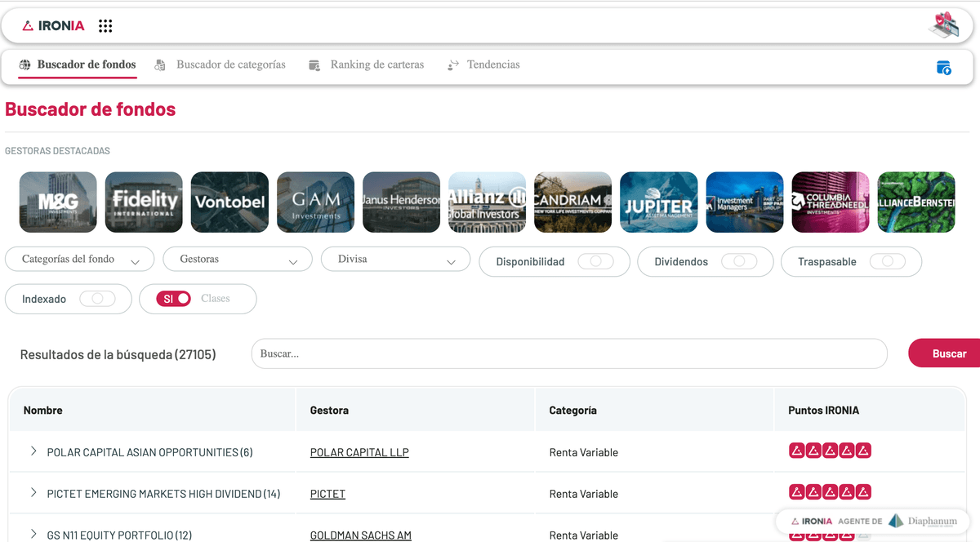Screen dimensions: 980x542
Task: Open the Categorías del fondo dropdown
Action: (79, 260)
